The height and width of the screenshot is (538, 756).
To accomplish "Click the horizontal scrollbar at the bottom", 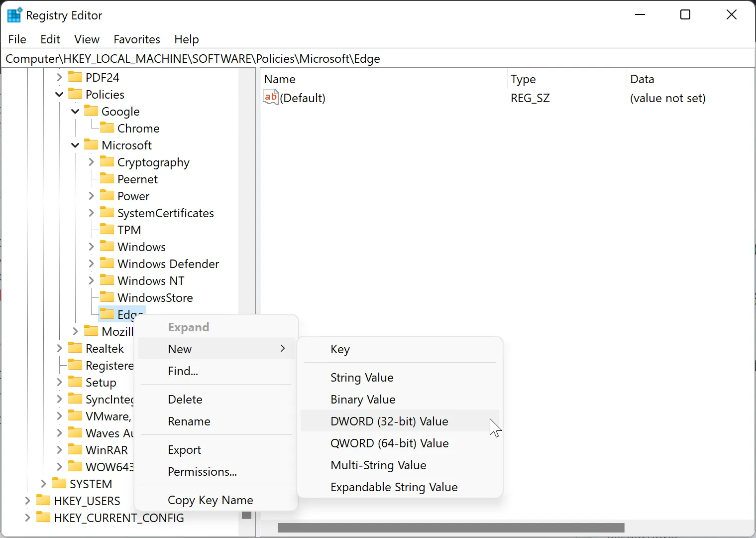I will [x=450, y=528].
